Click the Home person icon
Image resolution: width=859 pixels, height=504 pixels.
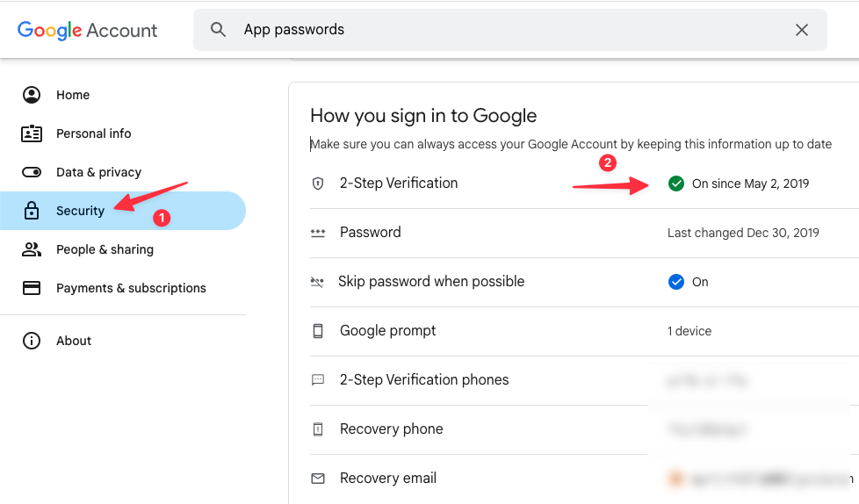click(32, 95)
